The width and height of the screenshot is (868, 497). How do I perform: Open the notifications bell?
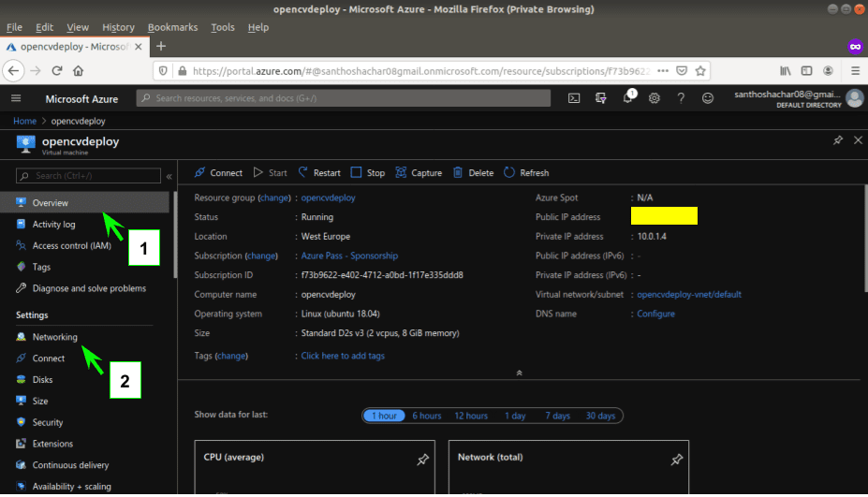coord(627,97)
